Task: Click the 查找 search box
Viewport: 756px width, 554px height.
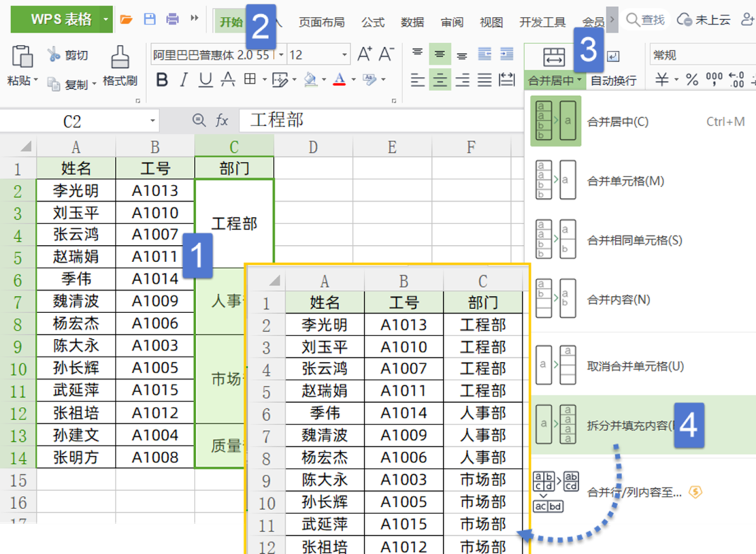Action: [x=645, y=20]
